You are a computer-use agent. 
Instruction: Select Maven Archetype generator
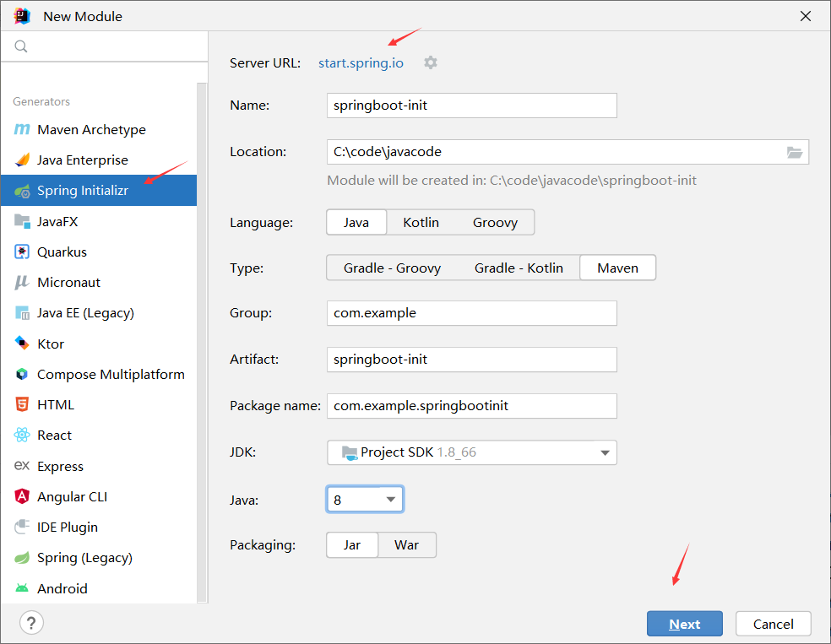(99, 129)
